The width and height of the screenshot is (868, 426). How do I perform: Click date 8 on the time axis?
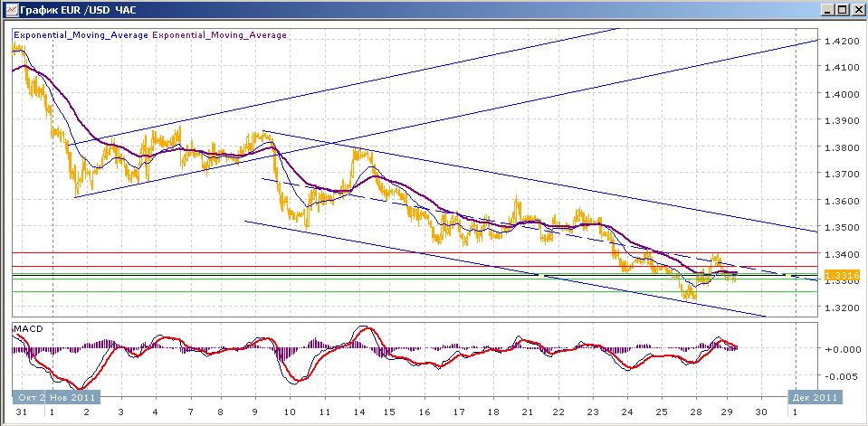pos(221,412)
